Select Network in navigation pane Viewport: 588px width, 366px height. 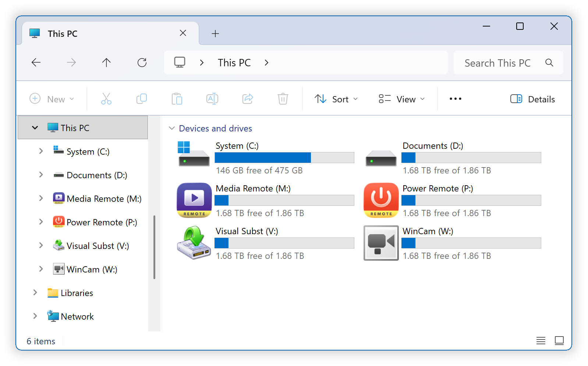[x=77, y=317]
